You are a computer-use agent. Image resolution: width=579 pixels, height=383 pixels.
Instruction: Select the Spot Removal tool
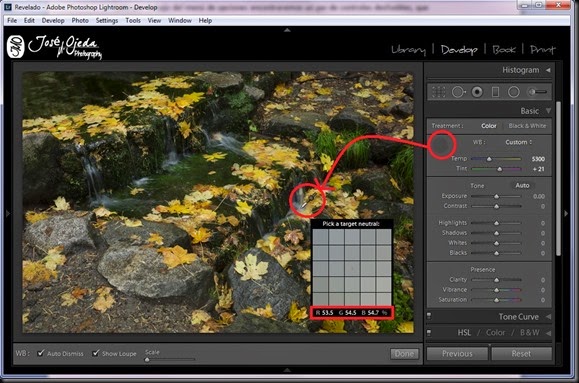coord(458,92)
